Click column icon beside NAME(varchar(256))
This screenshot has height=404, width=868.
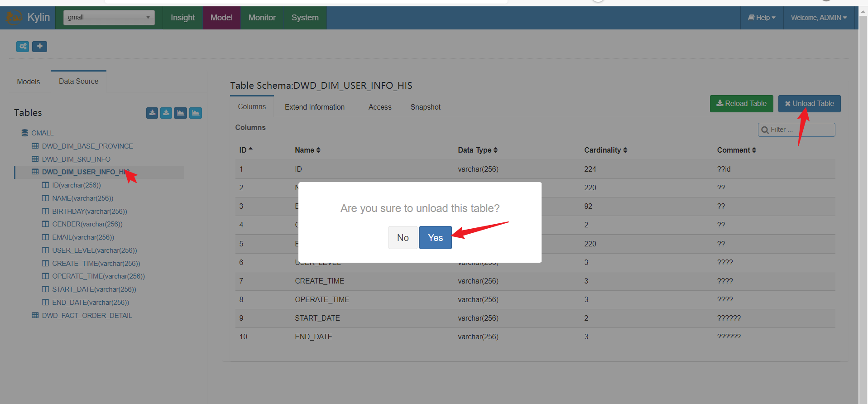coord(45,198)
